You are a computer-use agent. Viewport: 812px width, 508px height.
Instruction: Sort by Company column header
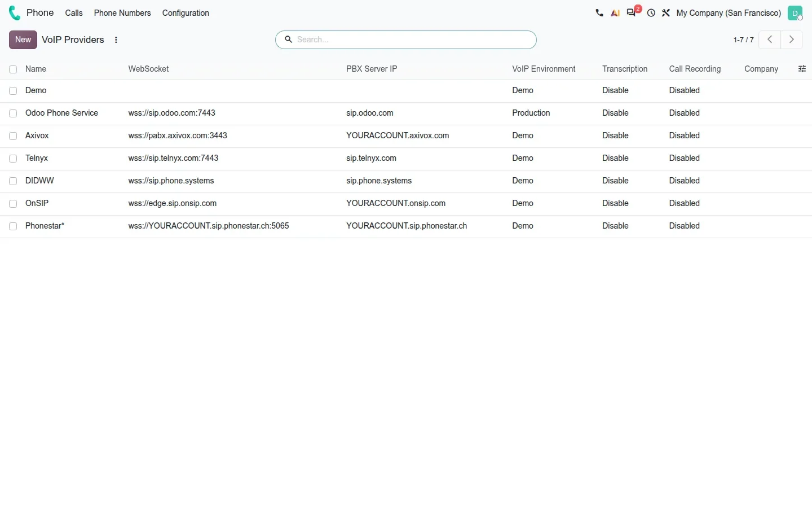click(x=761, y=69)
